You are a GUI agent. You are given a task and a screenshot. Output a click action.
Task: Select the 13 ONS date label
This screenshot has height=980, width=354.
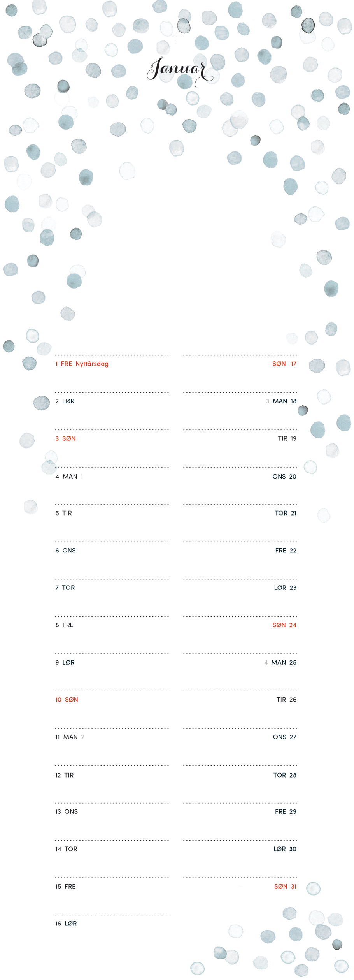[x=67, y=811]
